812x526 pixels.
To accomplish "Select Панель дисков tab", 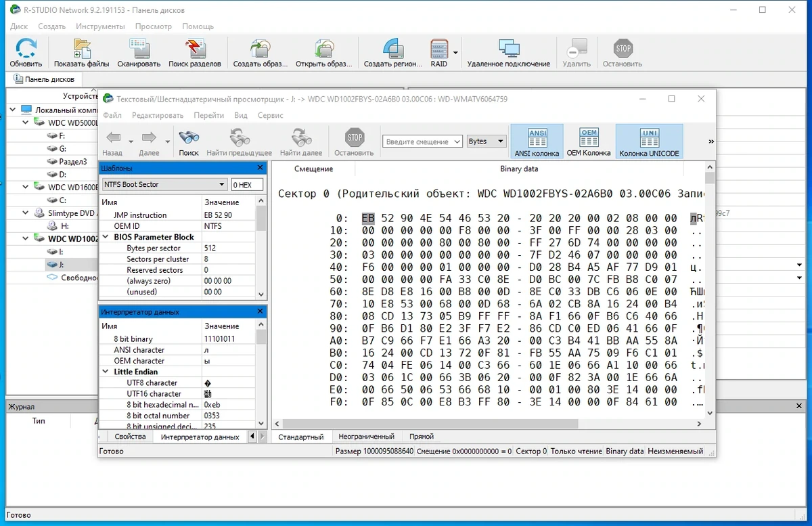I will click(43, 79).
